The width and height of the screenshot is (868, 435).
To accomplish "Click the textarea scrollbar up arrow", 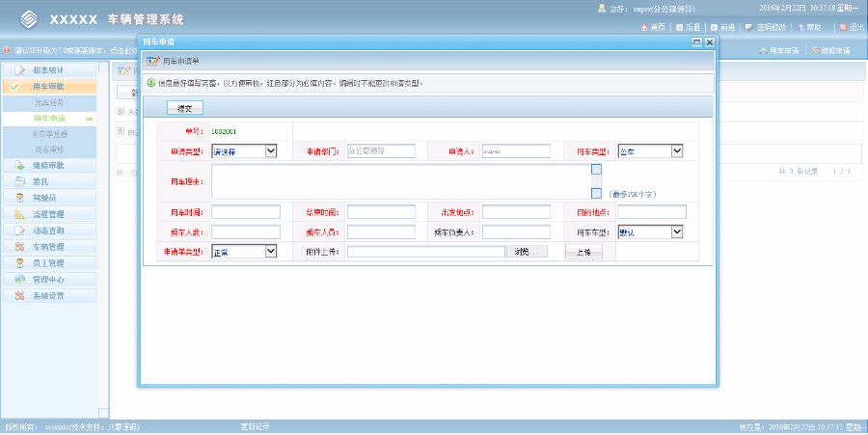I will (596, 170).
